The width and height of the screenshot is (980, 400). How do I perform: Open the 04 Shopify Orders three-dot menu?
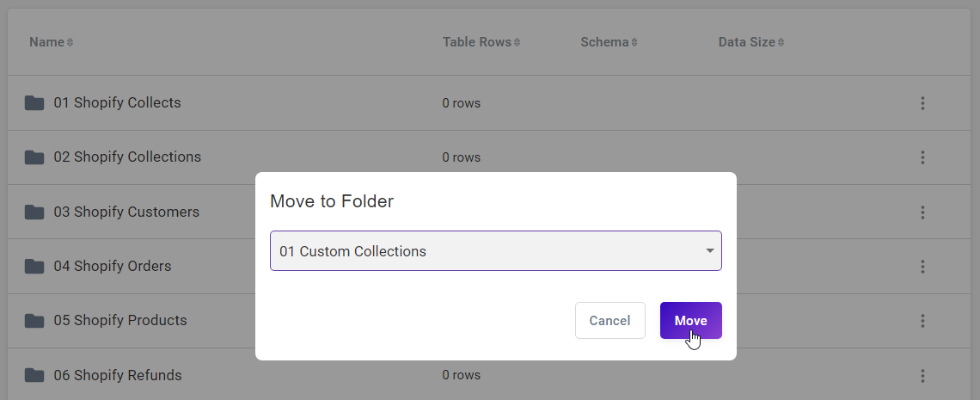pyautogui.click(x=922, y=267)
